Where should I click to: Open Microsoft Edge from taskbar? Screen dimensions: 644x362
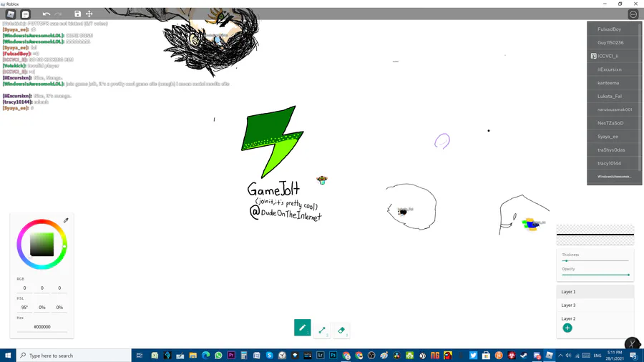[206, 356]
